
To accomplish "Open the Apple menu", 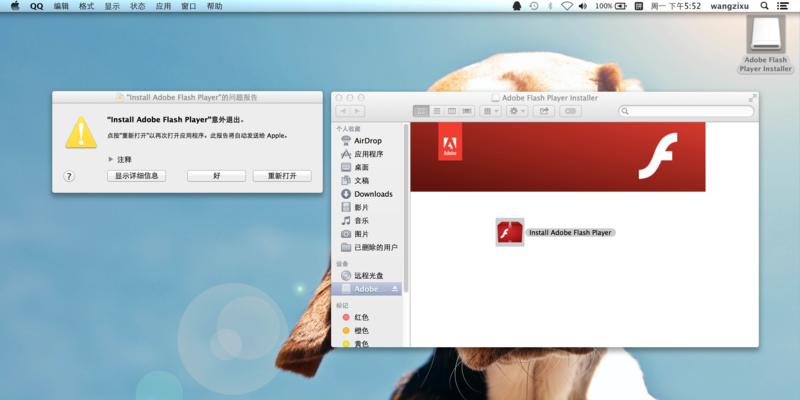I will coord(15,6).
